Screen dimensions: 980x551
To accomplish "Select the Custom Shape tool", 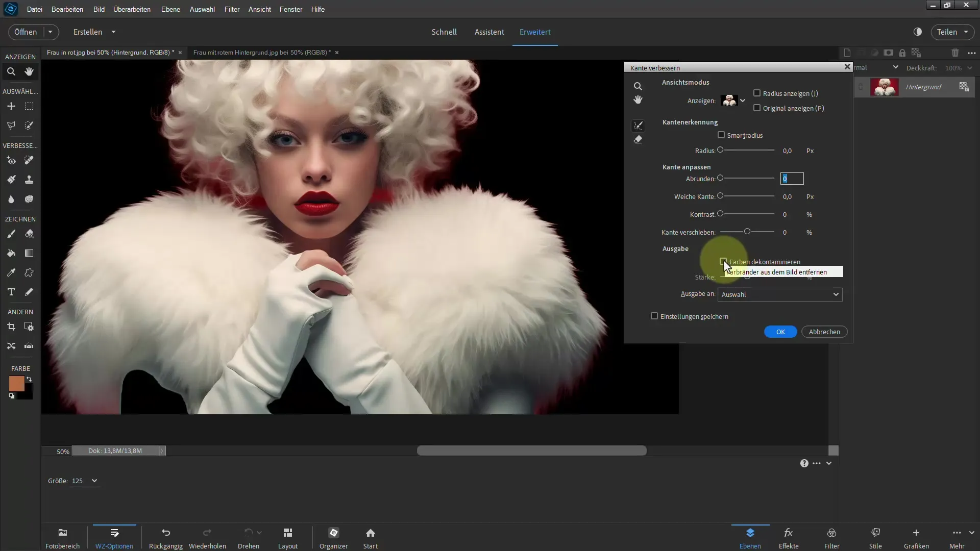I will pos(29,273).
